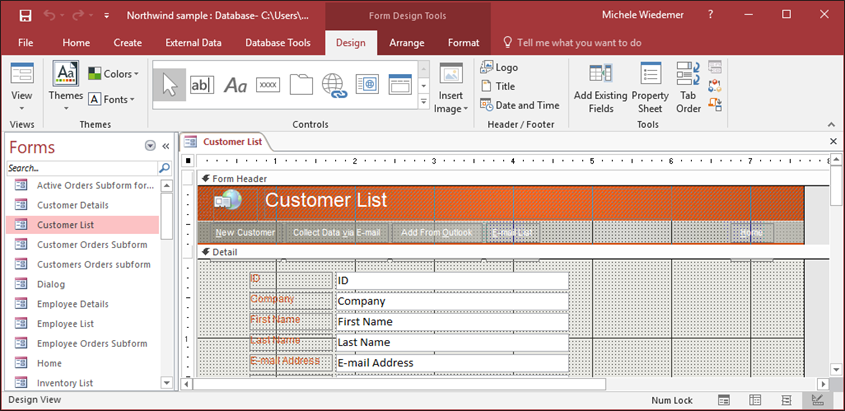Click the form selector square at ruler corner
This screenshot has height=411, width=845.
(188, 161)
